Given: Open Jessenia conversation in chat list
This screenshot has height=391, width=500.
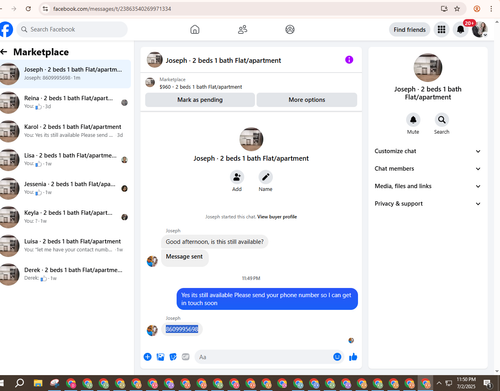Looking at the screenshot, I should [x=65, y=188].
